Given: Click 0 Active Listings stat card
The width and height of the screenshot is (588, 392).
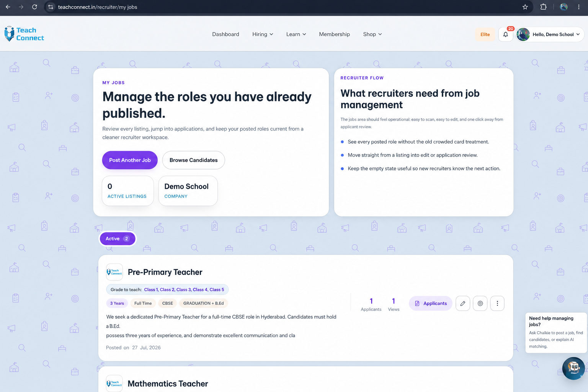Looking at the screenshot, I should tap(128, 191).
